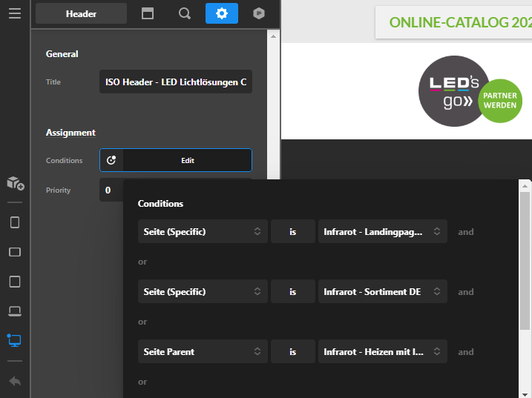This screenshot has width=532, height=398.
Task: Click the add elements cube icon
Action: tap(15, 183)
